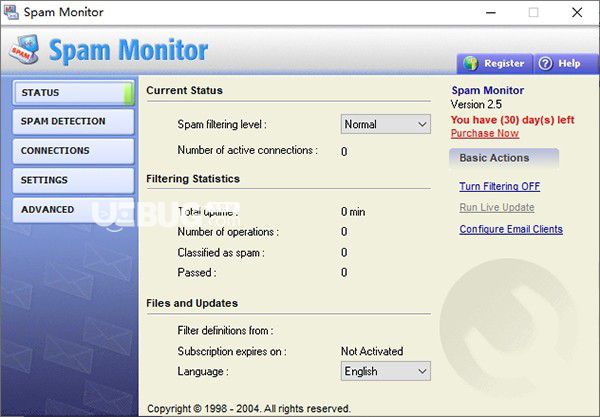Image resolution: width=600 pixels, height=417 pixels.
Task: Open the Register button
Action: pos(494,64)
